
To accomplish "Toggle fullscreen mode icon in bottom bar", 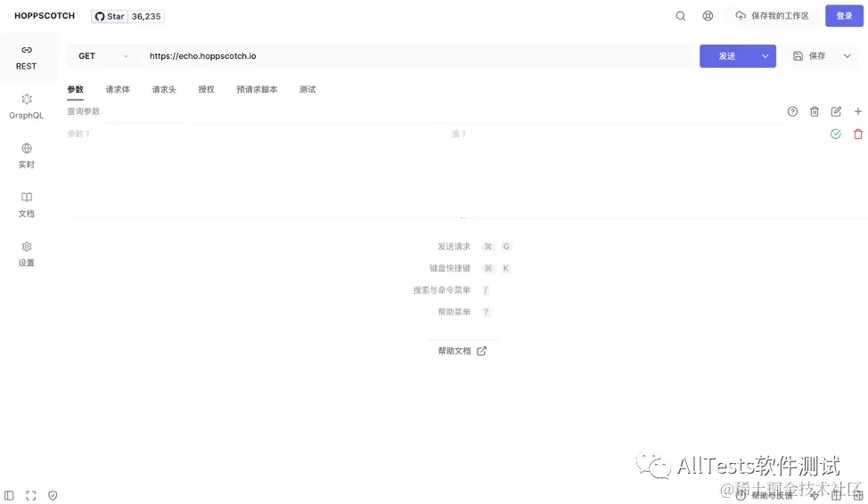I will [x=31, y=496].
